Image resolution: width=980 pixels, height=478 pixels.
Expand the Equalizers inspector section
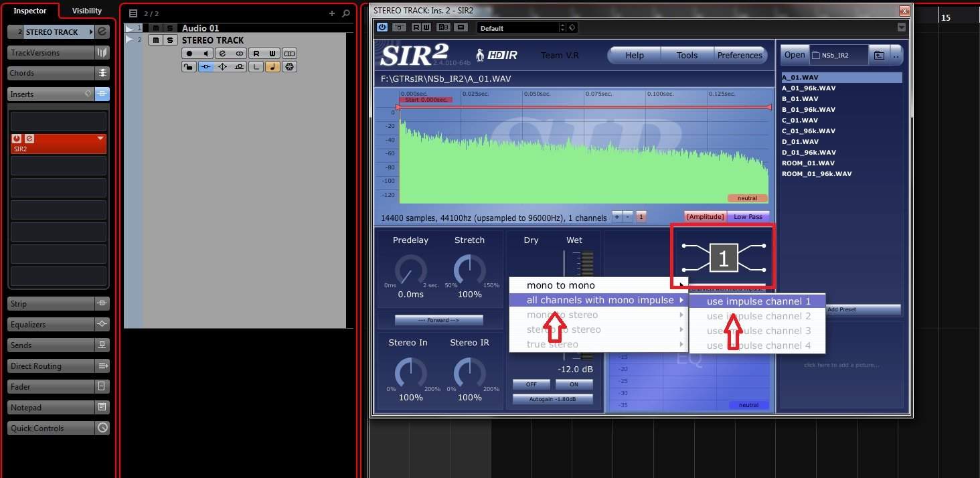pos(51,324)
